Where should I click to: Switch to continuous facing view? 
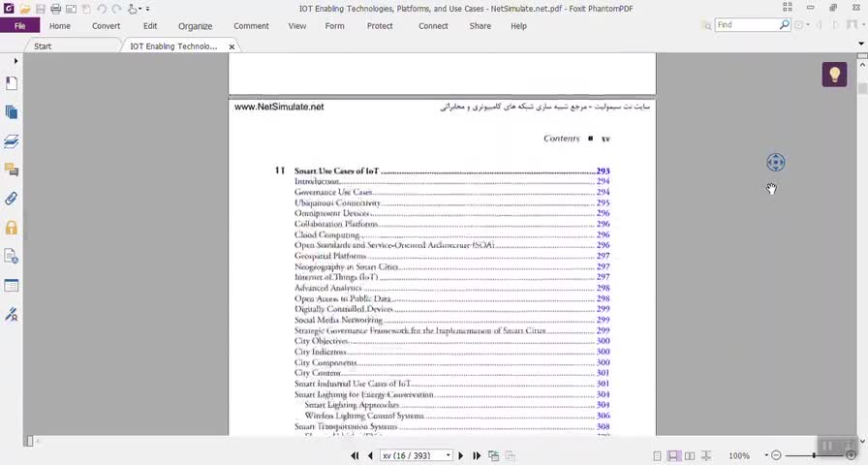coord(706,455)
